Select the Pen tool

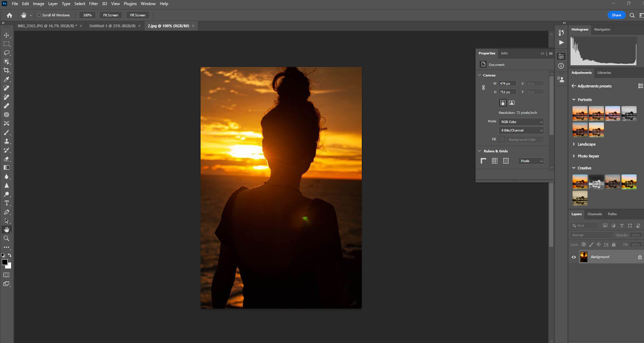pos(6,212)
